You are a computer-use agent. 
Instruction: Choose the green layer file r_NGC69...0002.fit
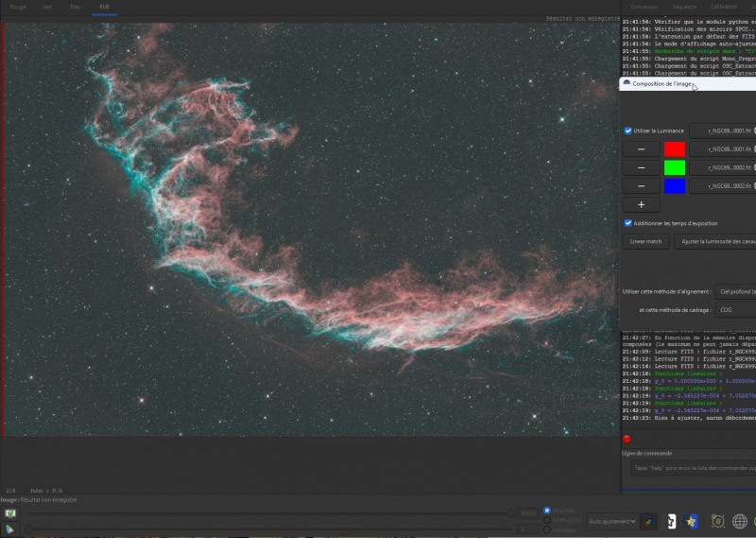pos(723,167)
